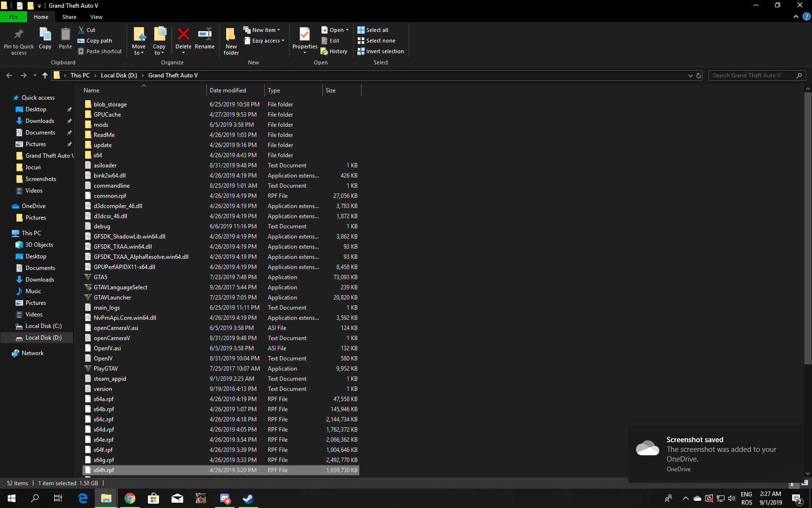812x508 pixels.
Task: Click inside the search box
Action: [754, 75]
